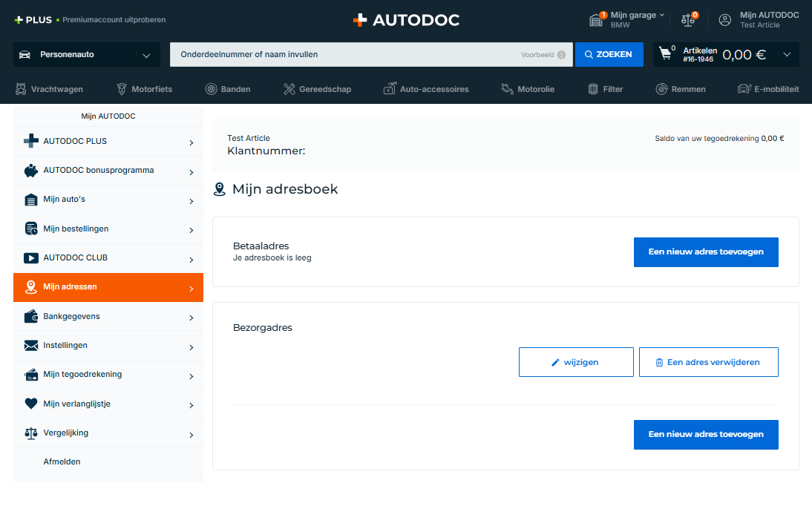Click the AUTODOC logo in header
The image size is (812, 506).
(406, 20)
